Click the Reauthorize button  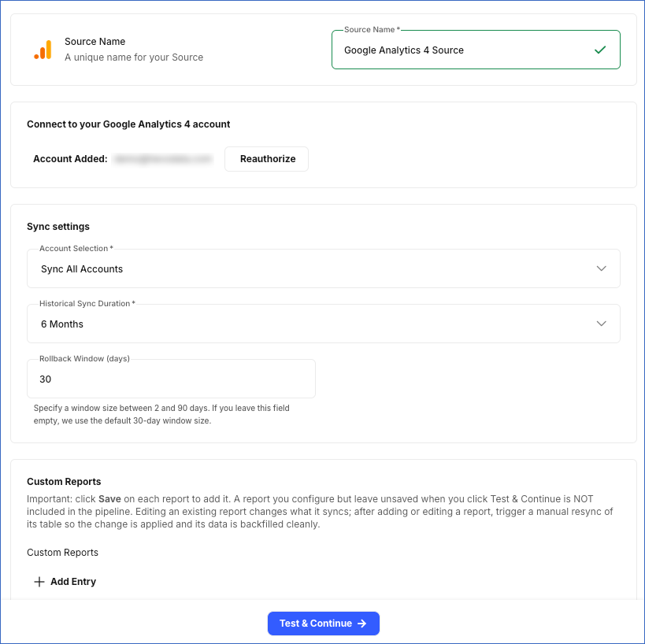266,159
